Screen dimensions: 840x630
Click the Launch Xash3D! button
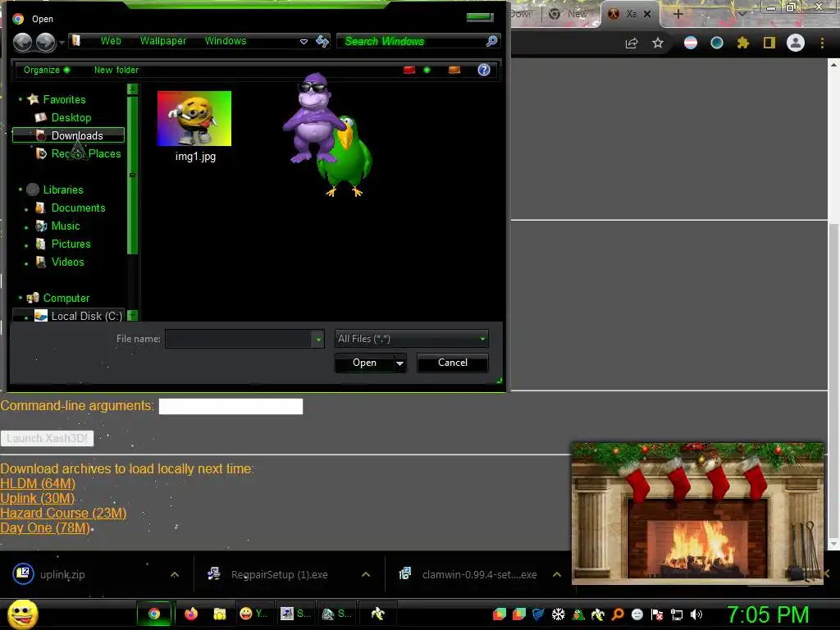point(47,438)
